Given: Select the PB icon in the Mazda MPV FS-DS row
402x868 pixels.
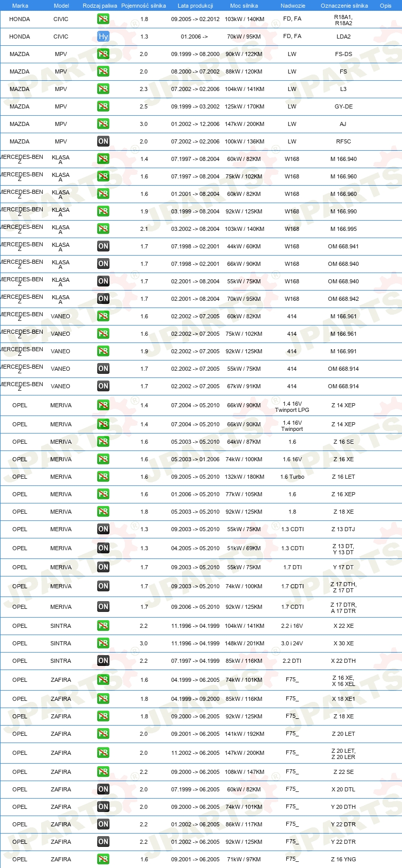Looking at the screenshot, I should coord(103,54).
